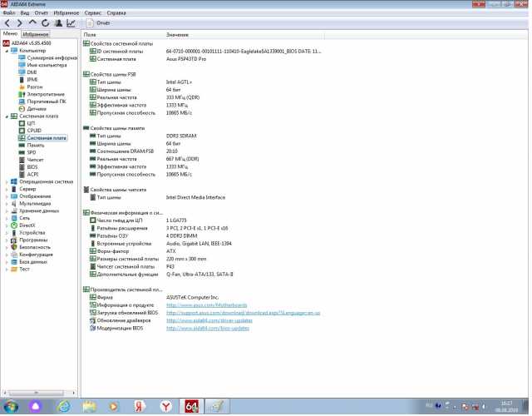The height and width of the screenshot is (416, 532).
Task: Open the graph chart toolbar icon
Action: click(71, 23)
